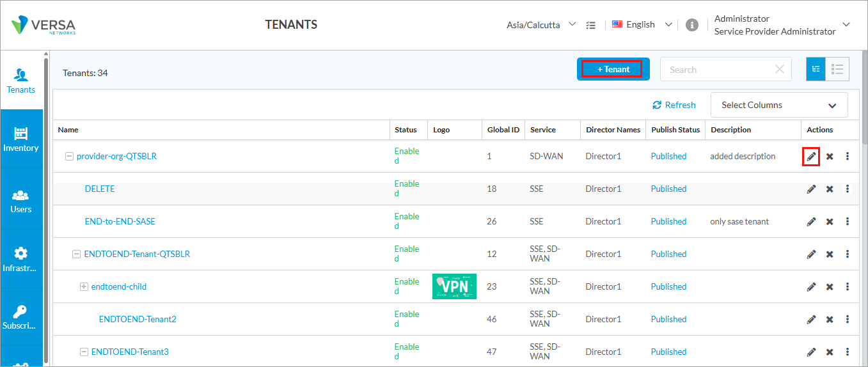Remove END-to-END-SASE tenant with X icon

tap(830, 222)
